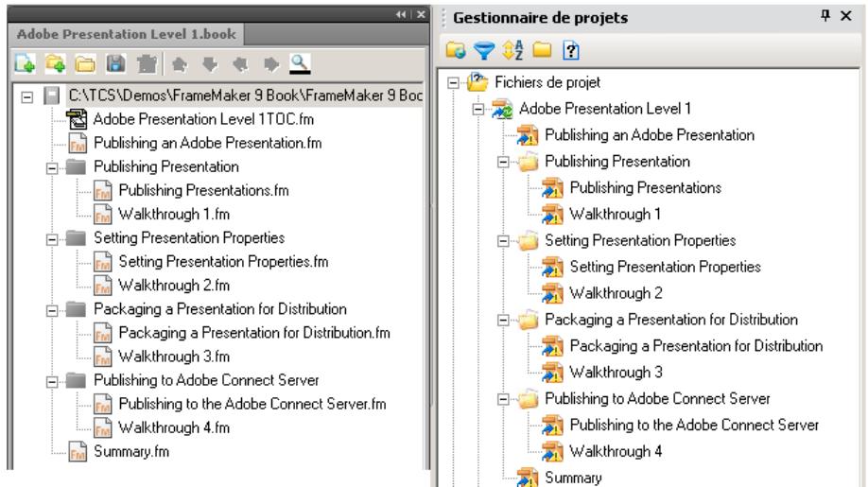Select Publishing Presentations topic in project manager

646,187
